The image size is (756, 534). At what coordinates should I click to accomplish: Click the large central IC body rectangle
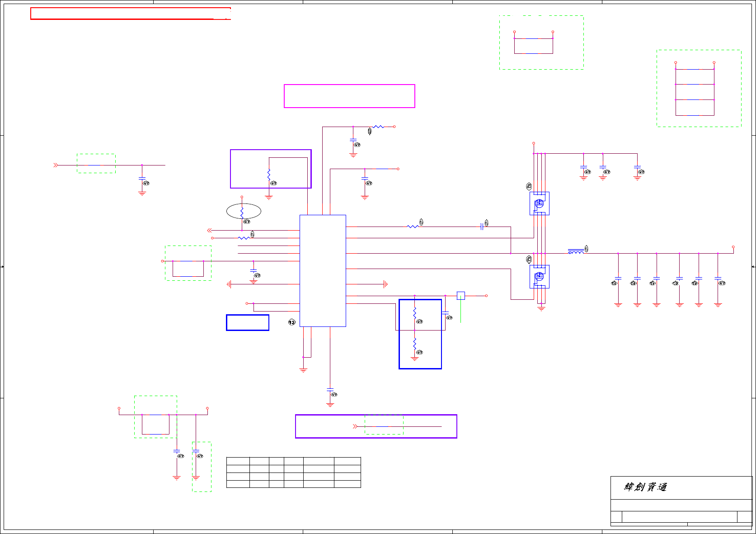pyautogui.click(x=323, y=271)
